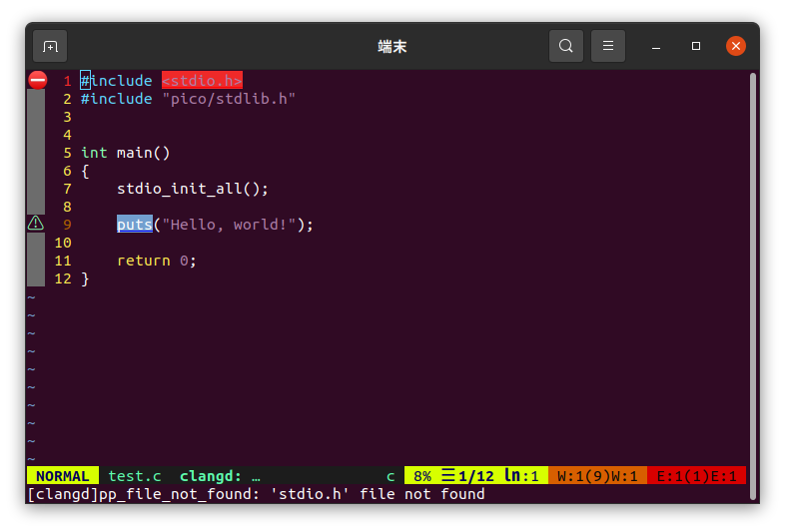785x532 pixels.
Task: Click the return keyword on line 11
Action: [143, 261]
